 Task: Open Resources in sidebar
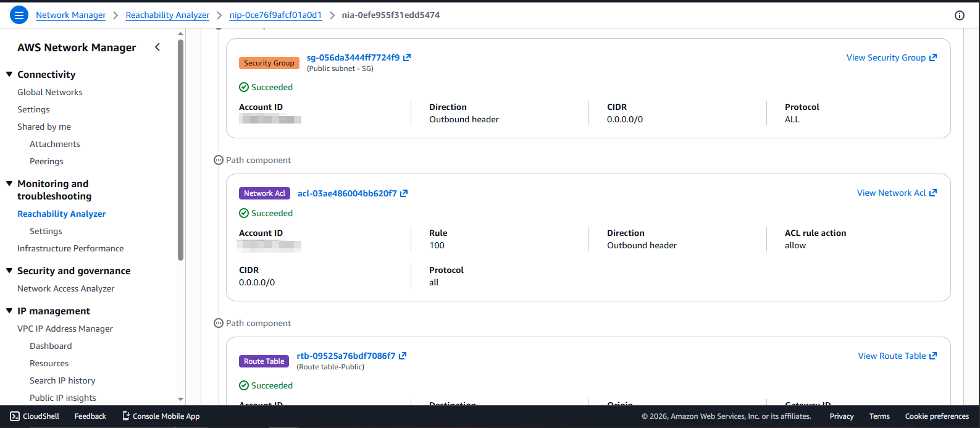click(x=49, y=363)
